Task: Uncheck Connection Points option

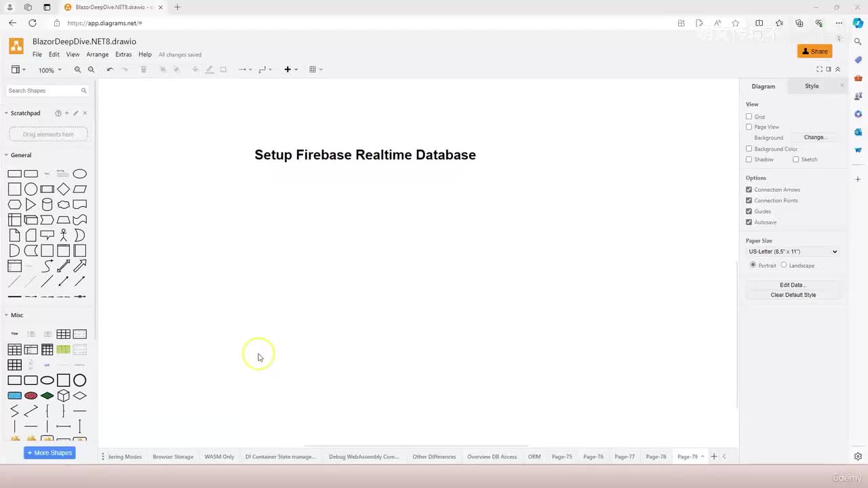Action: tap(749, 201)
